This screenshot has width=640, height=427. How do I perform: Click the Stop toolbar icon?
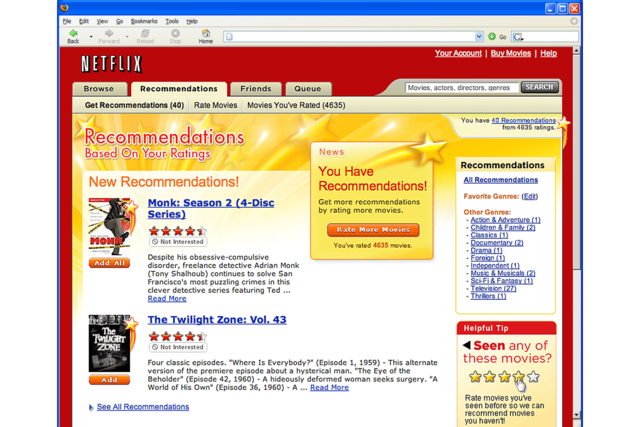click(x=175, y=33)
